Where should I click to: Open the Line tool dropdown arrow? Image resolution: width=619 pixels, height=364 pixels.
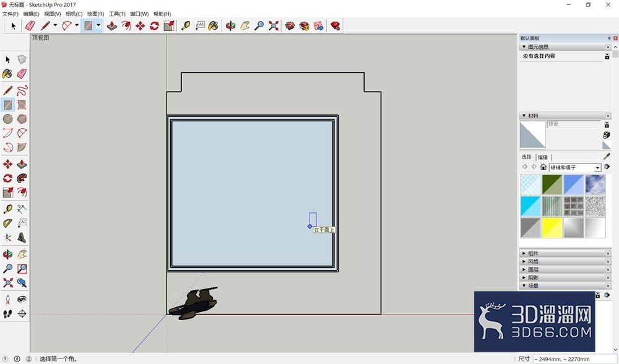tap(55, 25)
